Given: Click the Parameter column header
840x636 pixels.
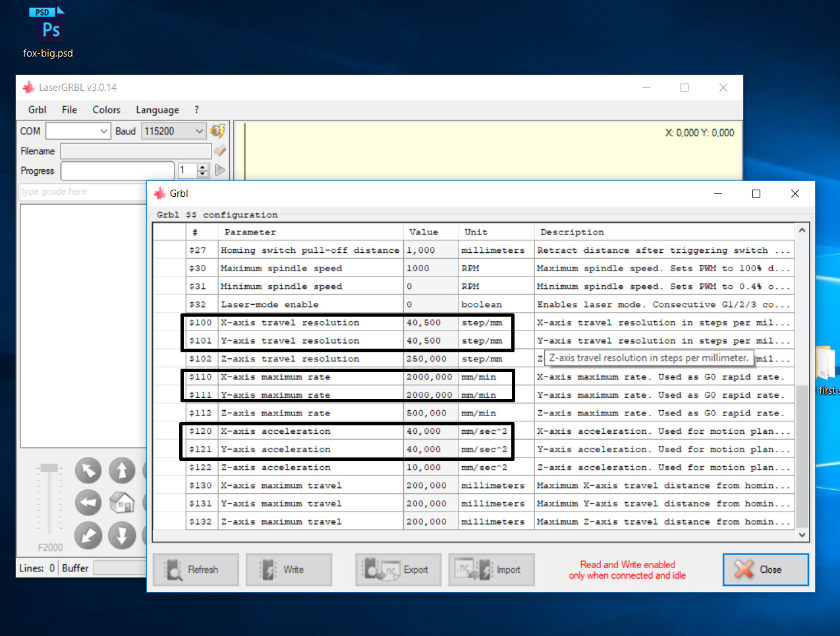Looking at the screenshot, I should [x=310, y=232].
